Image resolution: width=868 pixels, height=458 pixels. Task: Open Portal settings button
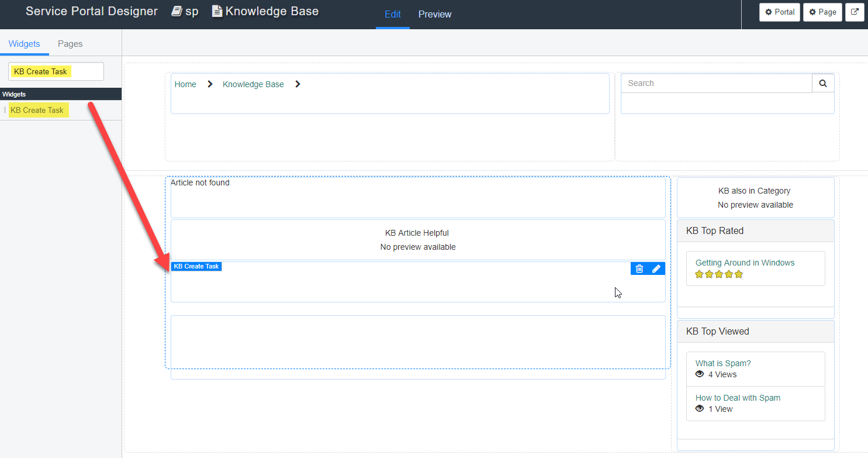(779, 12)
